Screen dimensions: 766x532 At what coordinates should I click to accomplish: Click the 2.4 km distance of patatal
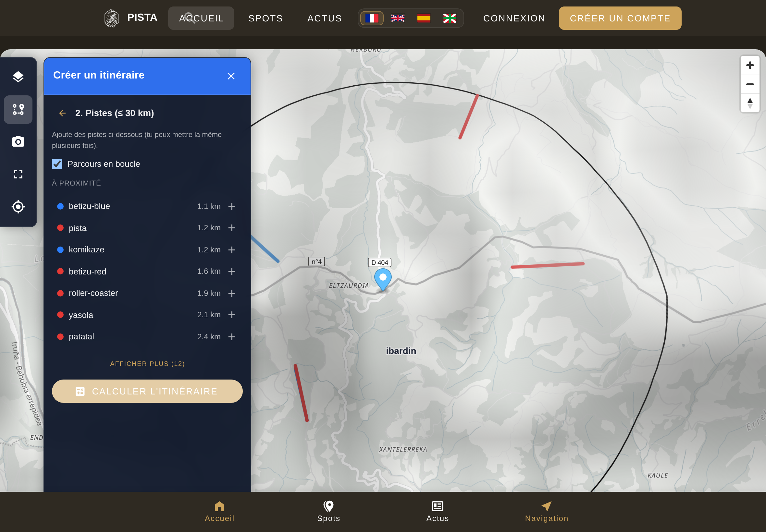pyautogui.click(x=209, y=337)
